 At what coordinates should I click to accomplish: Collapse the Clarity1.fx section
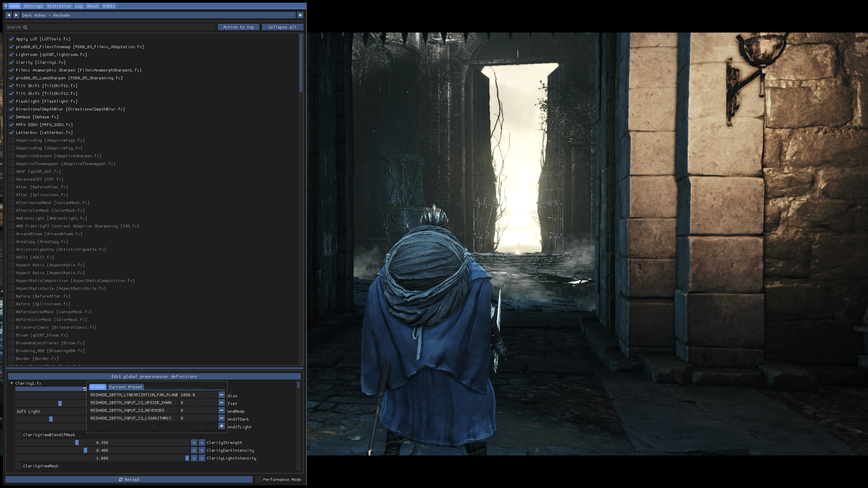click(x=12, y=383)
